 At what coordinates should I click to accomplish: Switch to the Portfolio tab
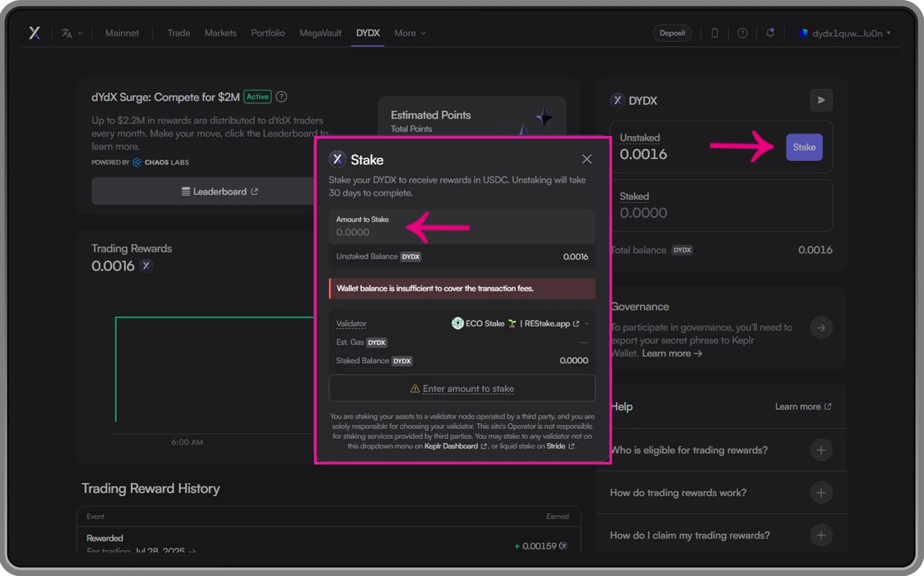(x=268, y=33)
